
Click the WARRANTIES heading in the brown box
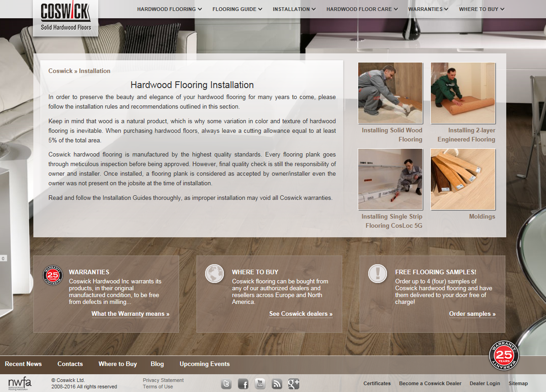click(89, 272)
